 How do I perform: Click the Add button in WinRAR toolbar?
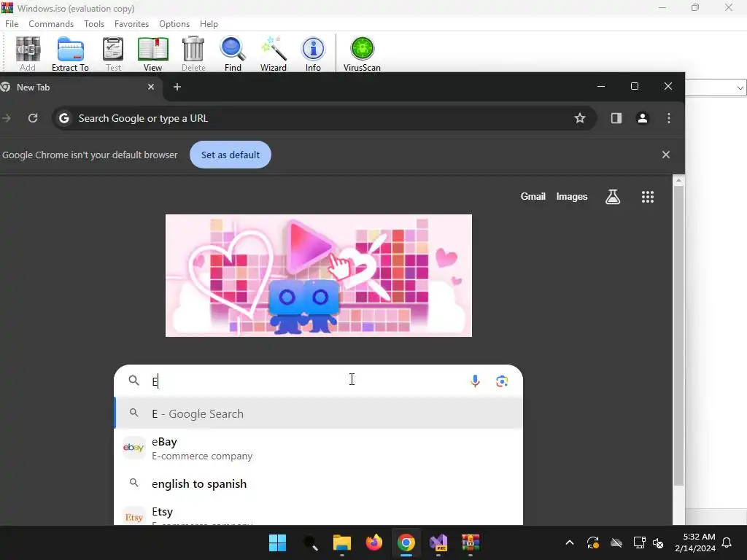pos(28,54)
